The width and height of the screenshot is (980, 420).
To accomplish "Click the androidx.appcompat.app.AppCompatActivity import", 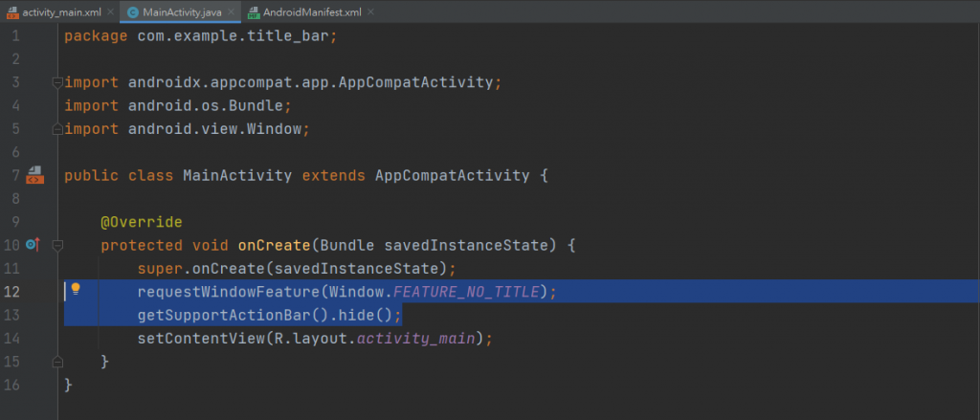I will [310, 82].
